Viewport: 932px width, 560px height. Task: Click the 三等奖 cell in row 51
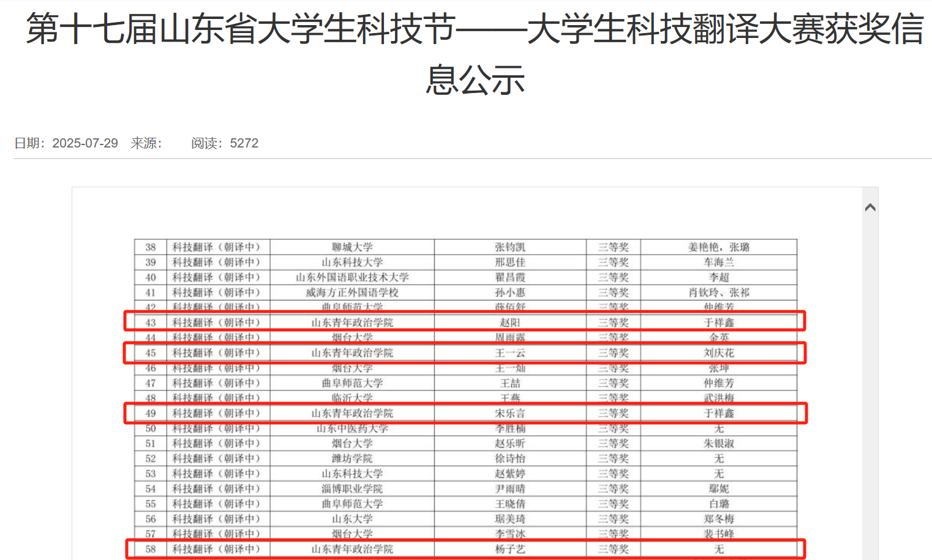point(613,444)
